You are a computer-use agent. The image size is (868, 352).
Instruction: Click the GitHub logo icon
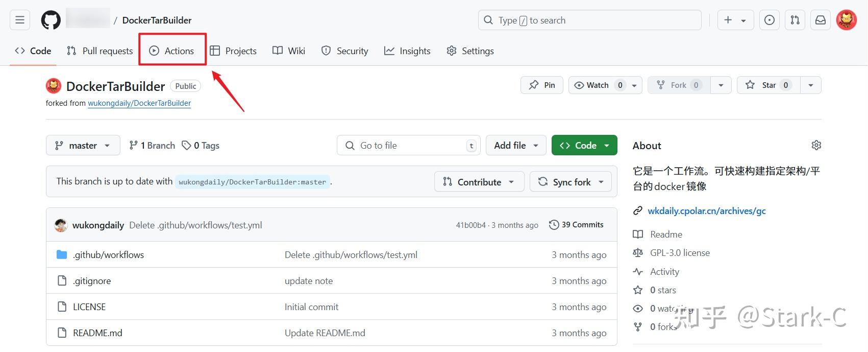(51, 20)
